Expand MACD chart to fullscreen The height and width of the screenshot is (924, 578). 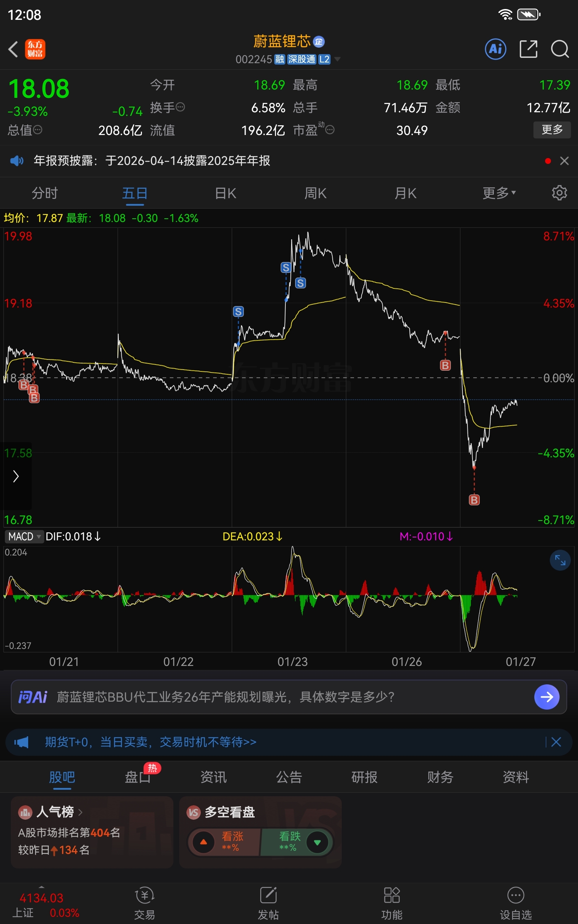pyautogui.click(x=560, y=560)
